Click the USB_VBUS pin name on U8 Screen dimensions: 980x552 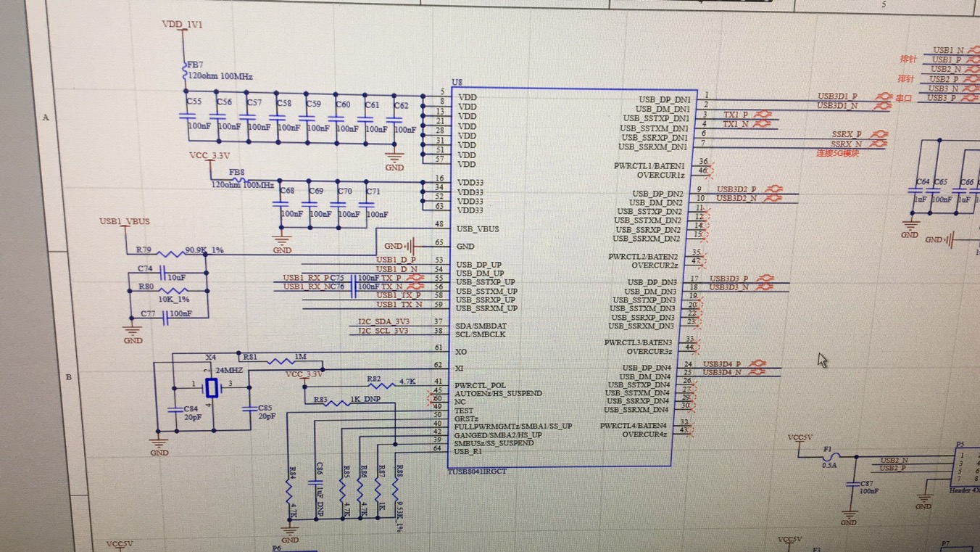(x=478, y=229)
